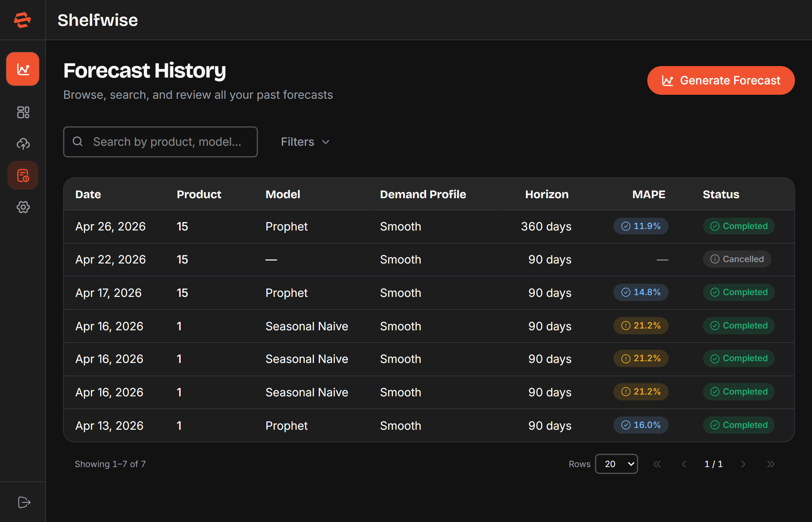Image resolution: width=812 pixels, height=522 pixels.
Task: Click the search magnifier icon
Action: (78, 141)
